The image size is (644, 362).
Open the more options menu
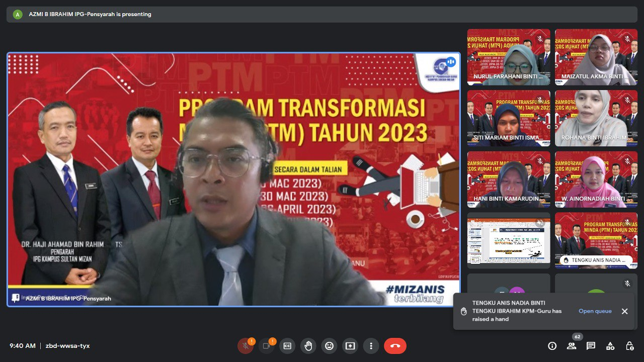pos(371,346)
